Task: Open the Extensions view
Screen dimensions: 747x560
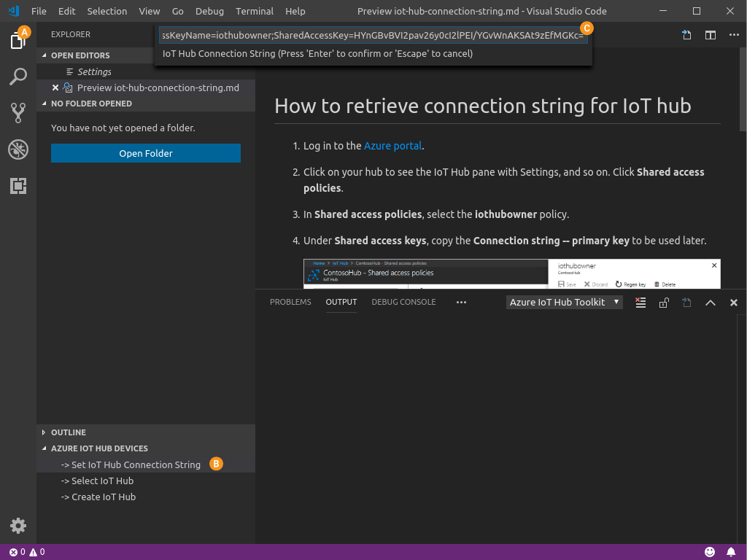Action: 18,186
